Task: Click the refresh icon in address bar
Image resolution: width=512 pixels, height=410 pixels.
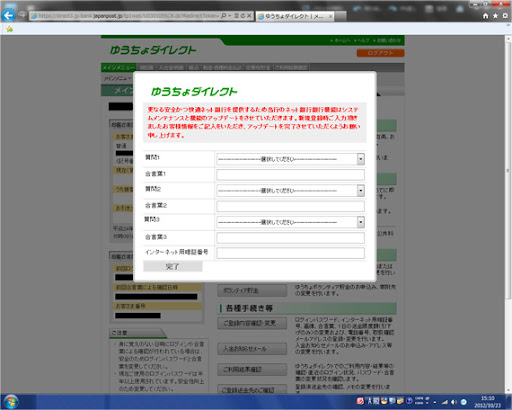Action: pyautogui.click(x=242, y=16)
